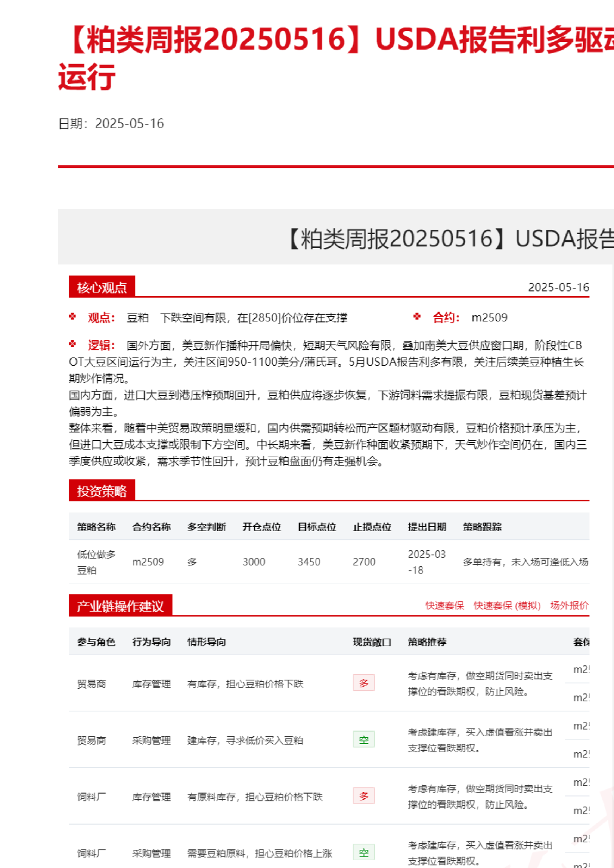The image size is (614, 868).
Task: Open the 快速套保 link
Action: [444, 606]
